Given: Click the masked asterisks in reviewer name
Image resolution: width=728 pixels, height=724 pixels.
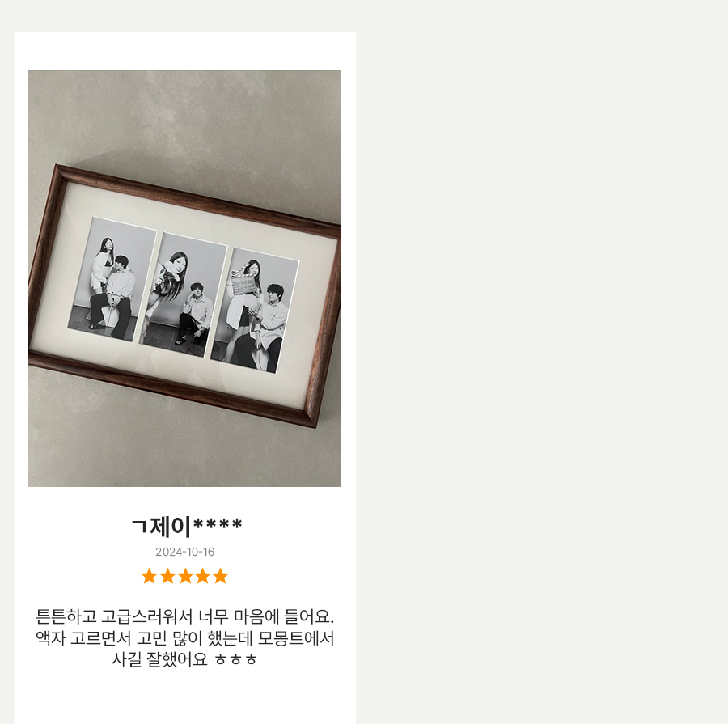Looking at the screenshot, I should click(x=218, y=525).
